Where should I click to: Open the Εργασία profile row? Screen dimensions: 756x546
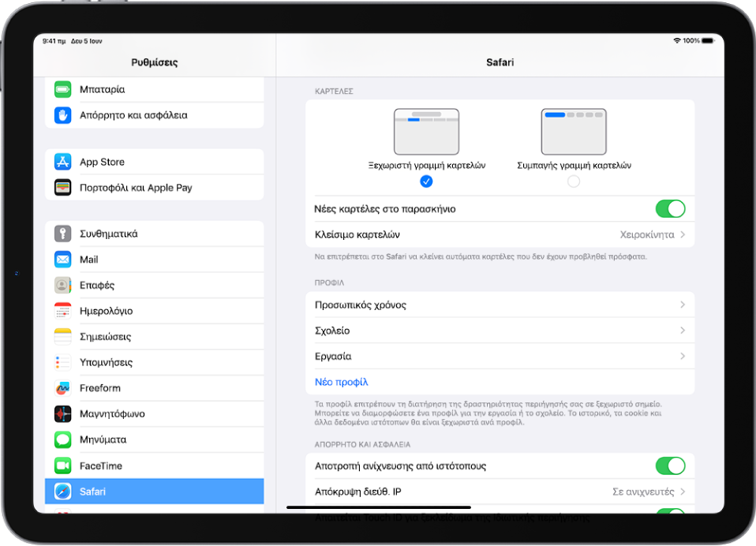pos(500,356)
